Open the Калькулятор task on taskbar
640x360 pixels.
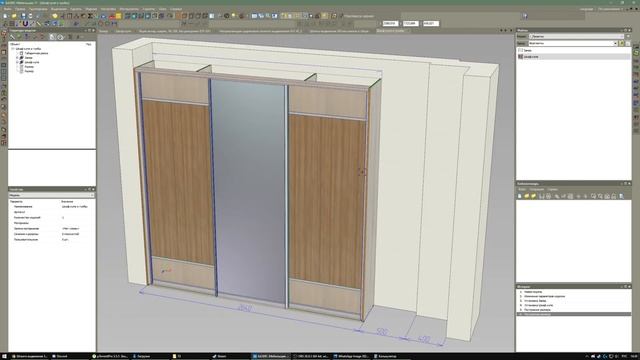pos(387,356)
